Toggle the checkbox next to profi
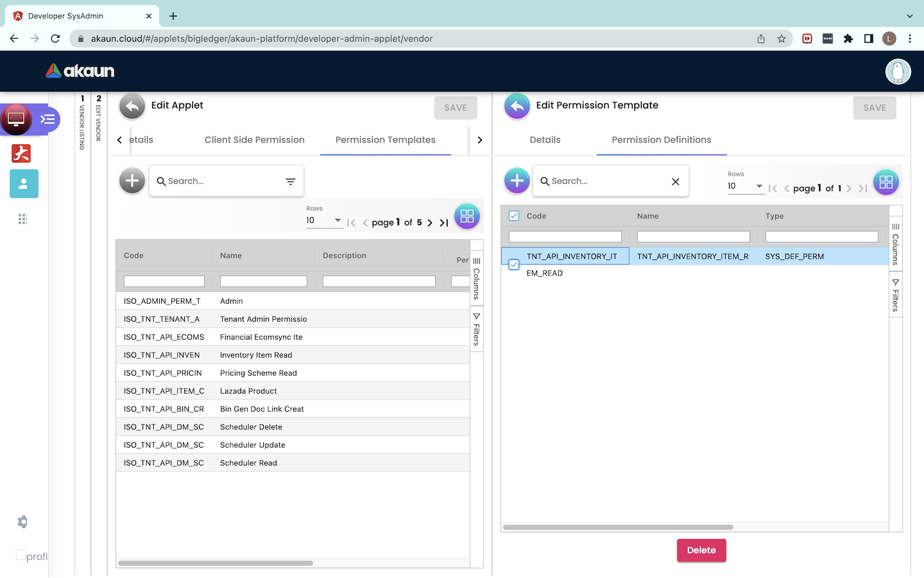Image resolution: width=924 pixels, height=578 pixels. tap(21, 555)
